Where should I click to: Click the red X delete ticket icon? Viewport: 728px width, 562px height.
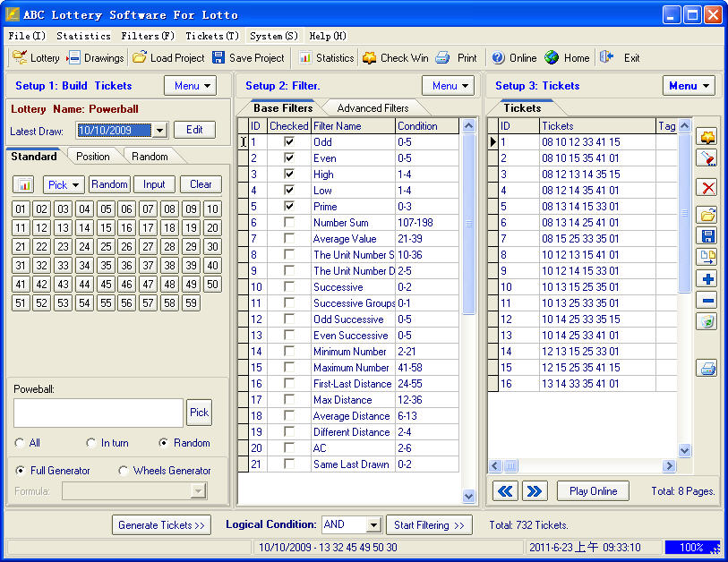pos(707,188)
